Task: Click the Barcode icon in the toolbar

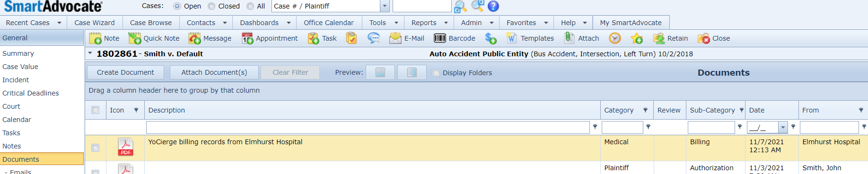Action: tap(440, 38)
